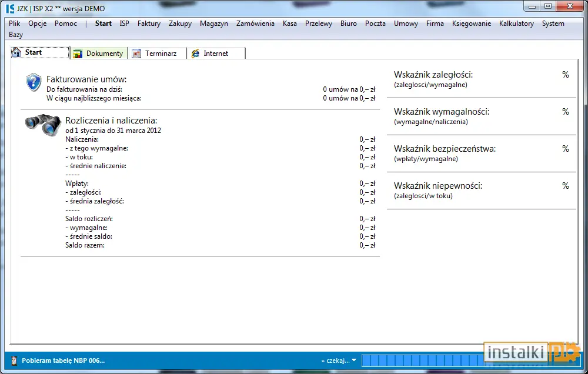Open the Plik menu
Viewport: 588px width, 374px height.
[x=14, y=24]
